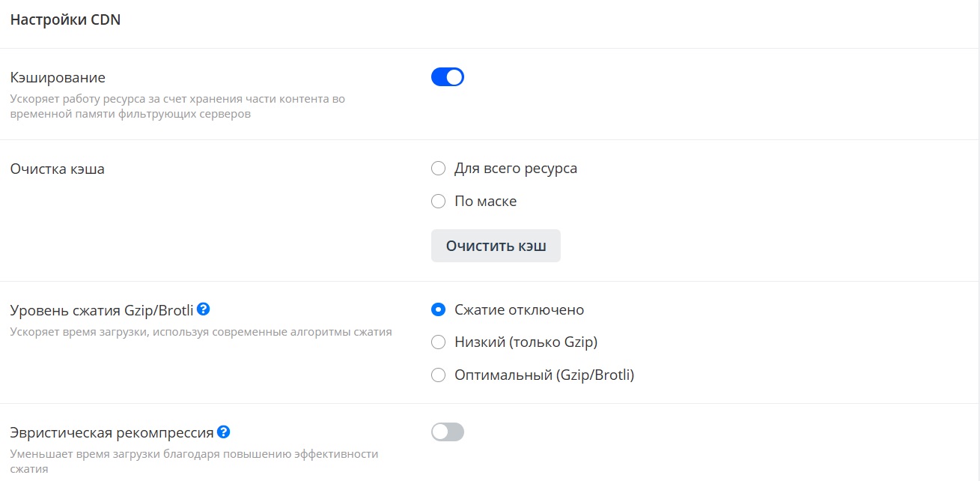Open help icon beside Эвристическая рекомпрессия
The width and height of the screenshot is (980, 481).
point(223,432)
